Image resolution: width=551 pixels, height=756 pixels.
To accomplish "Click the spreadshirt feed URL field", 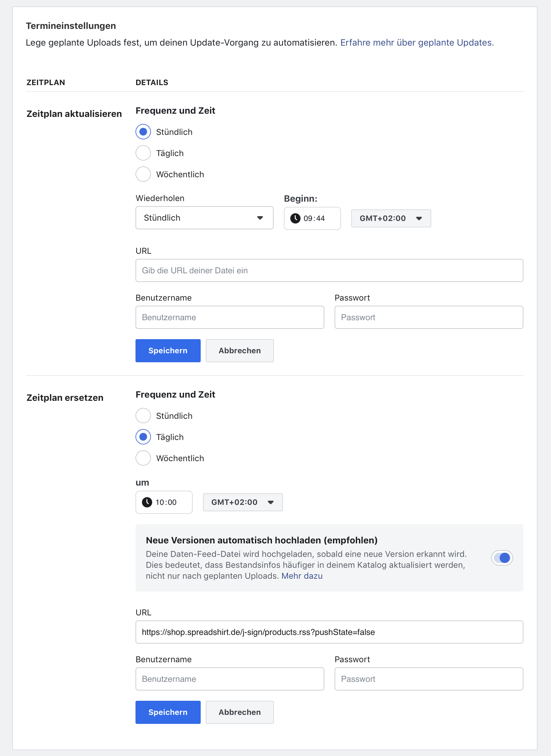I will 329,632.
